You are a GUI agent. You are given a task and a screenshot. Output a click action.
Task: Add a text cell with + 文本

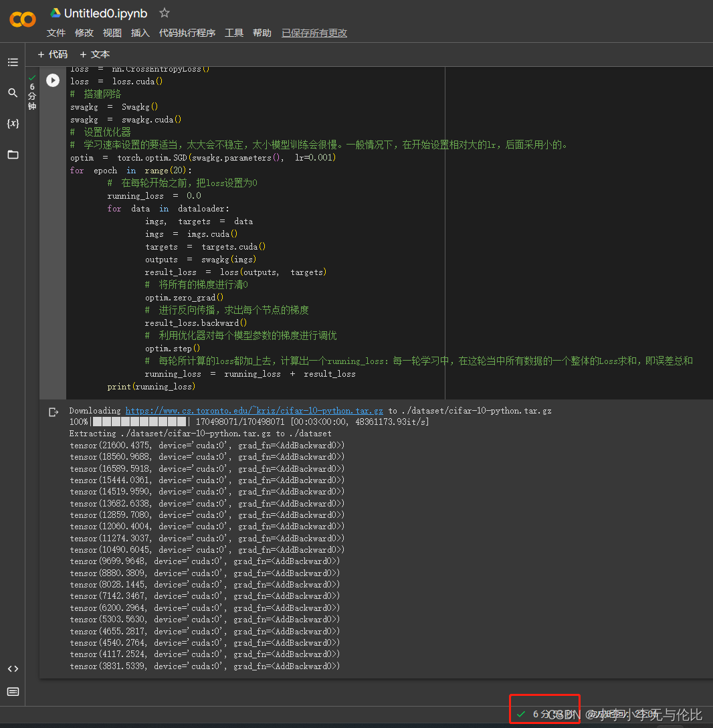pyautogui.click(x=94, y=54)
